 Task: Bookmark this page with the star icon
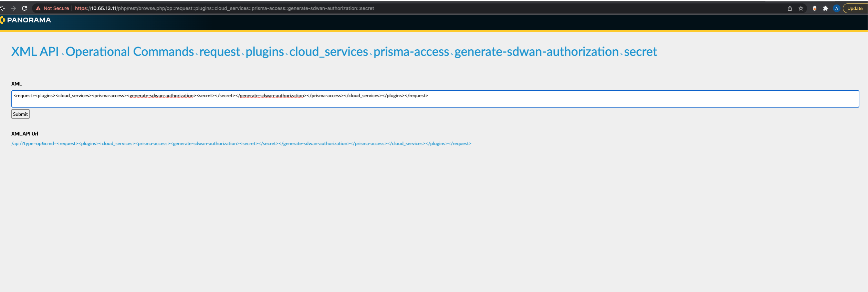[x=801, y=8]
